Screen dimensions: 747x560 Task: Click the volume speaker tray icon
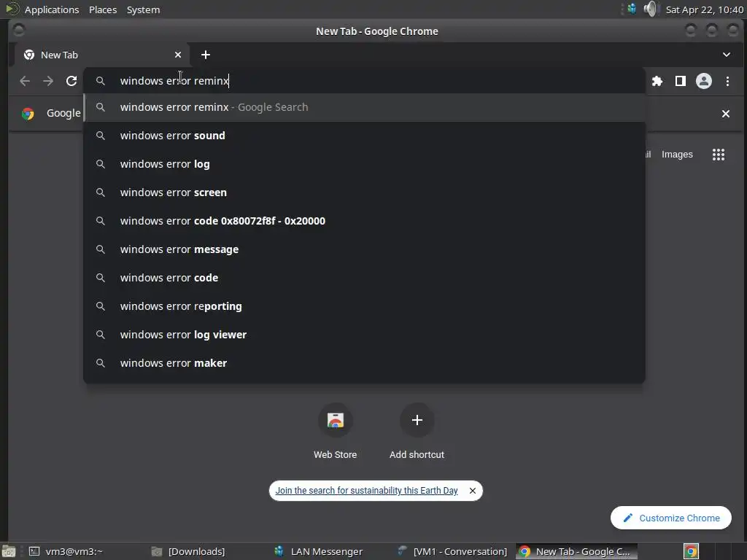[x=650, y=9]
